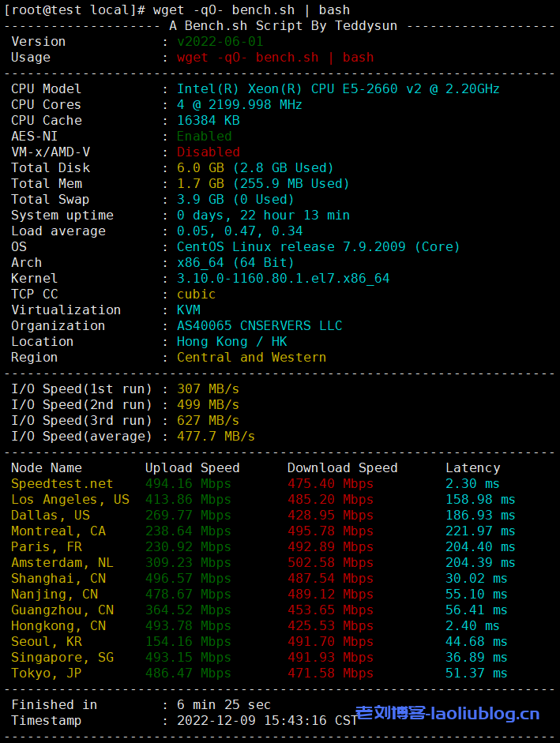Select kernel version 3.10.0-1160.80.1.el7.x86_64
Viewport: 560px width, 743px height.
(283, 279)
